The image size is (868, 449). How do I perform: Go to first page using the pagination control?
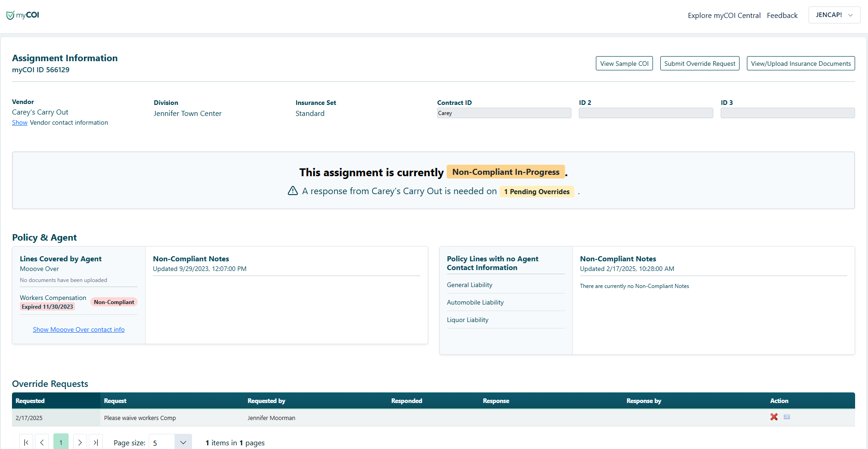pyautogui.click(x=26, y=442)
